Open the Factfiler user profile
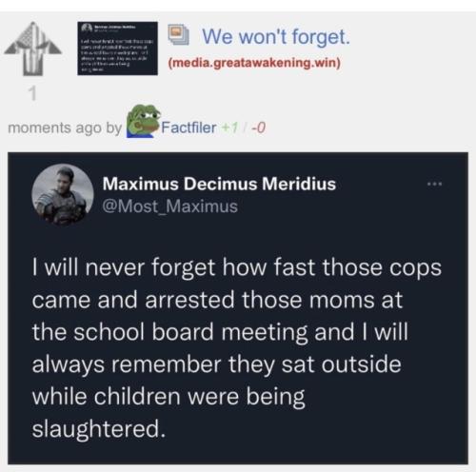Viewport: 476px width, 472px height. [x=188, y=128]
